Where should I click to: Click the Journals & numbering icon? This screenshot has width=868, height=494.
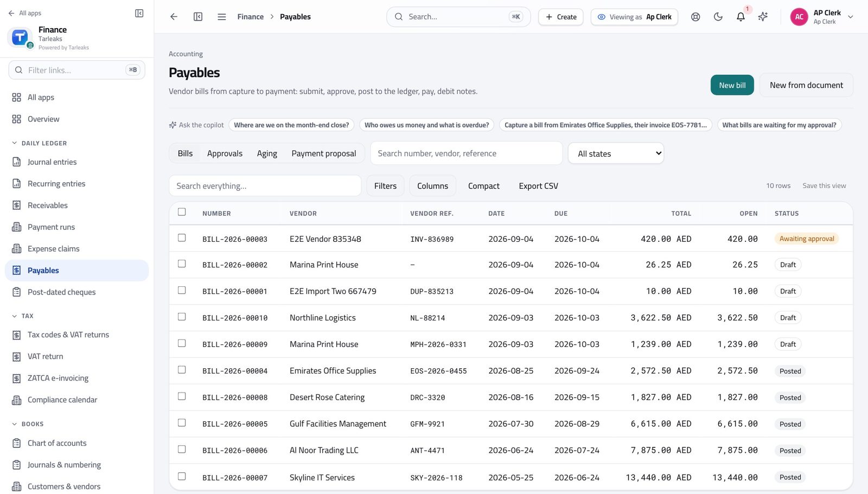[x=17, y=465]
